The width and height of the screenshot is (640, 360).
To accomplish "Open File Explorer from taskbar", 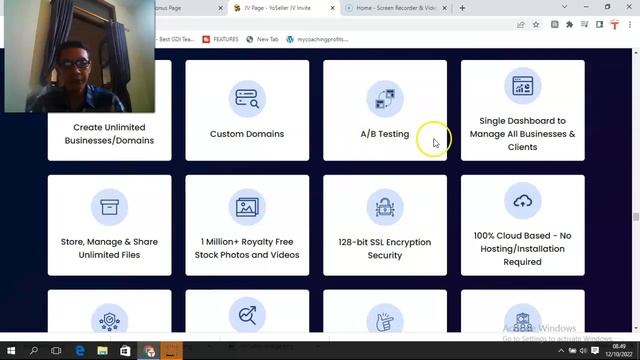I will (x=102, y=351).
